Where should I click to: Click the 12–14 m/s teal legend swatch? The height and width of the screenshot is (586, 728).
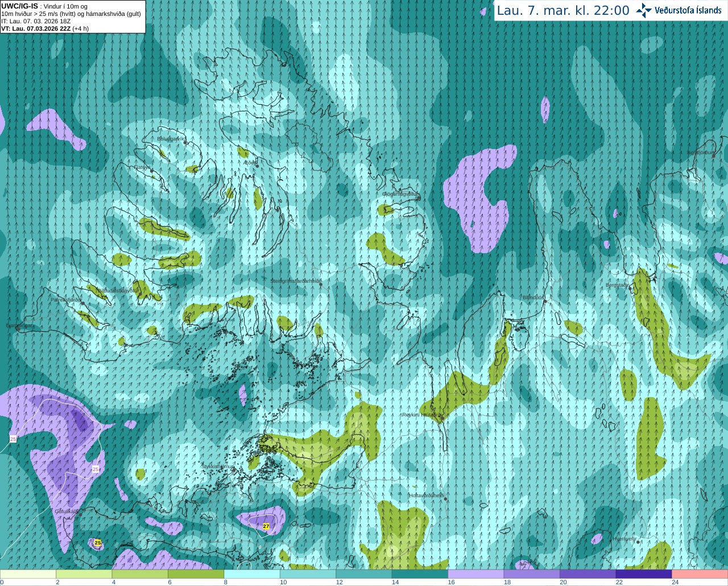click(x=364, y=574)
